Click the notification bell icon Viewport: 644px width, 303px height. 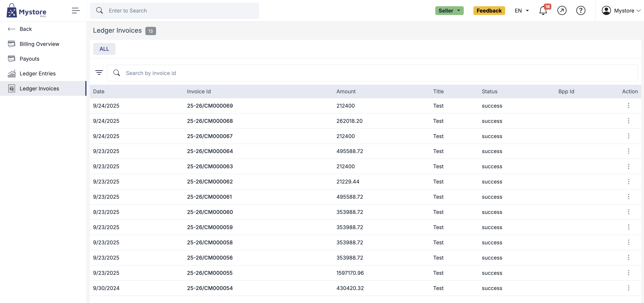(543, 11)
